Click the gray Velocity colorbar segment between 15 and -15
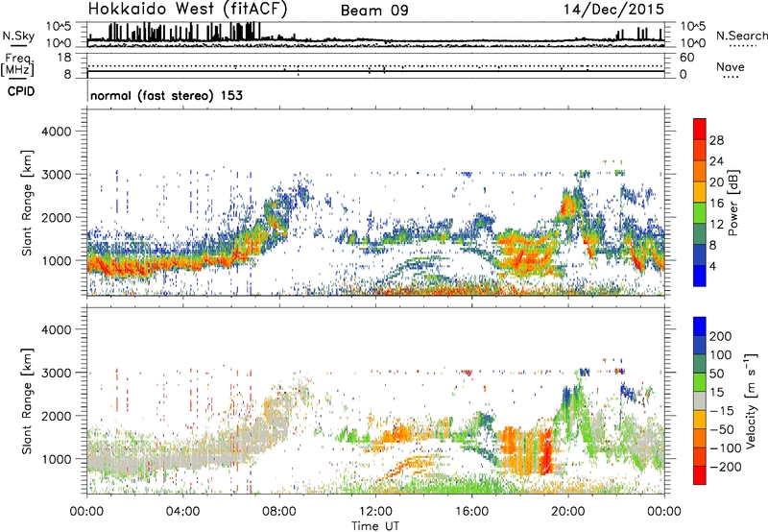 point(700,400)
